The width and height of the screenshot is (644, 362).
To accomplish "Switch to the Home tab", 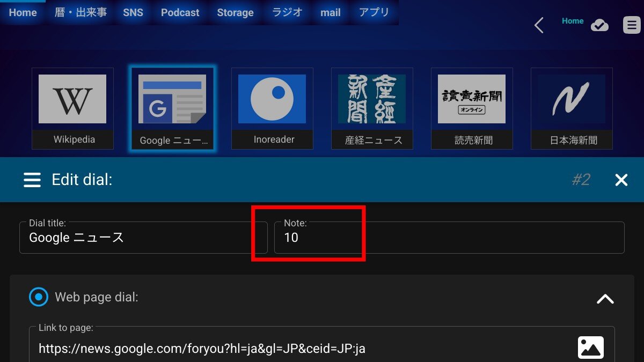I will tap(23, 12).
